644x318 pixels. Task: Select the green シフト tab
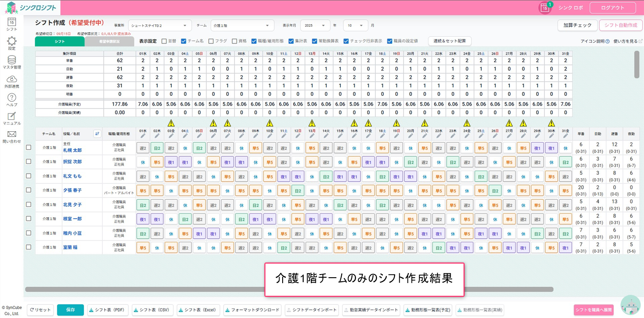(59, 41)
